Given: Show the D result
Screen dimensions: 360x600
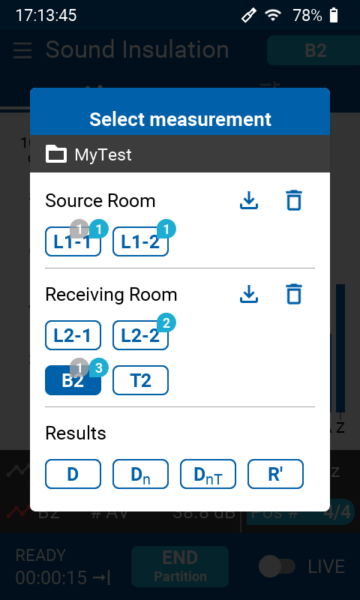Looking at the screenshot, I should coord(73,474).
